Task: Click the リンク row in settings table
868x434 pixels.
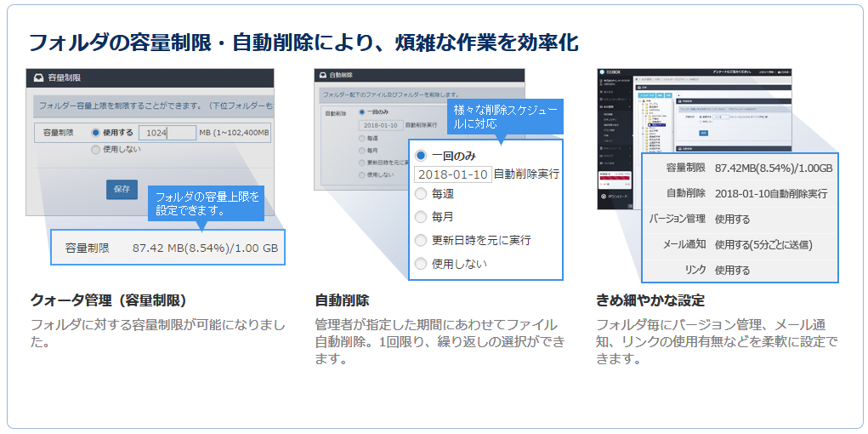Action: (739, 270)
